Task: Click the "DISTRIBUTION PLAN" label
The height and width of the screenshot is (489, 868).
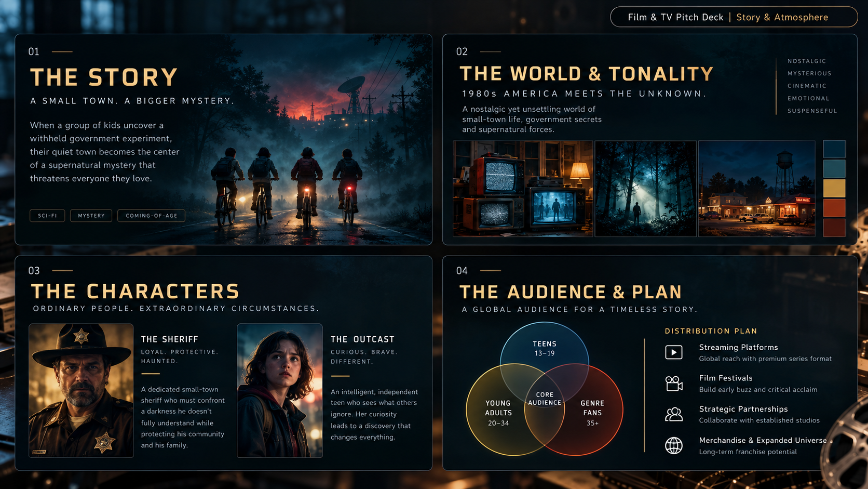Action: [x=711, y=331]
